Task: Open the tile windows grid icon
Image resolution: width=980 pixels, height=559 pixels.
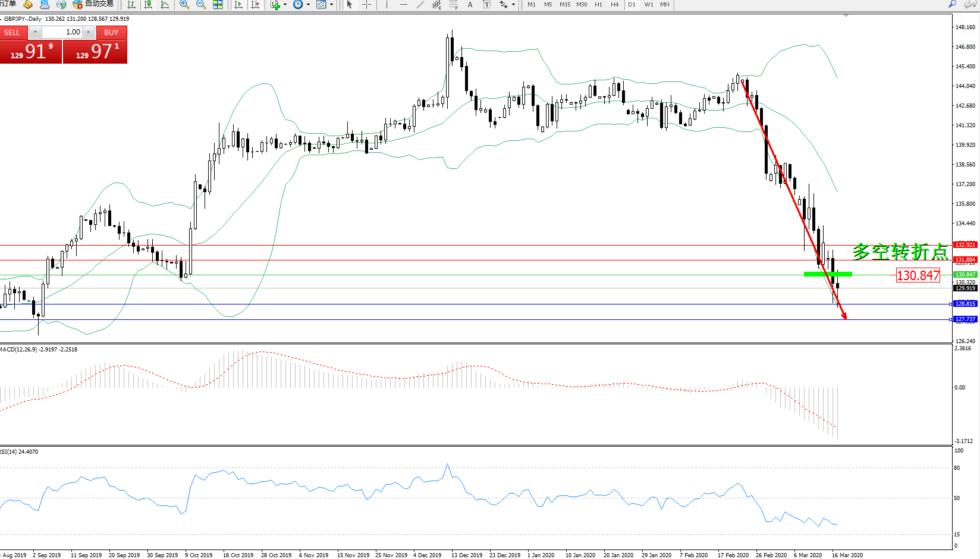Action: coord(218,5)
